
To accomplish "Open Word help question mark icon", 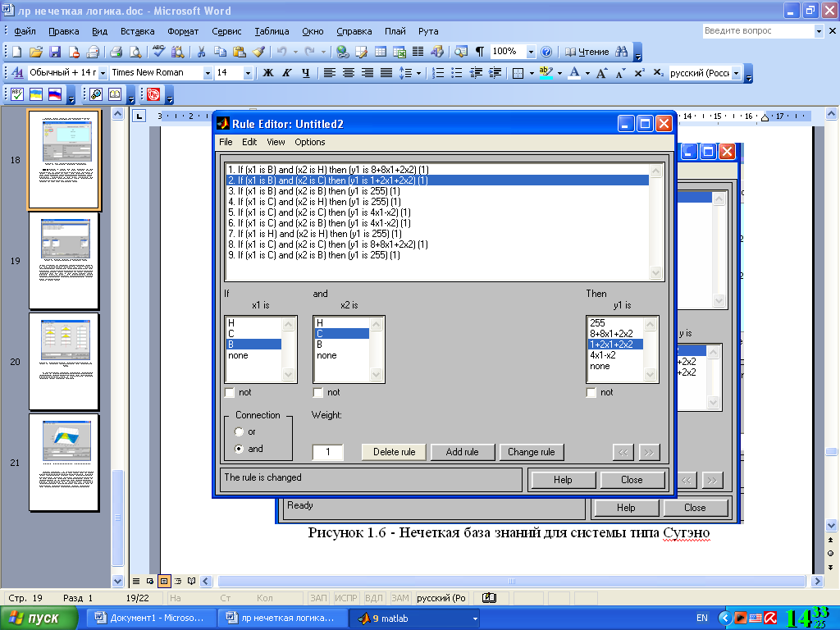I will click(x=546, y=52).
